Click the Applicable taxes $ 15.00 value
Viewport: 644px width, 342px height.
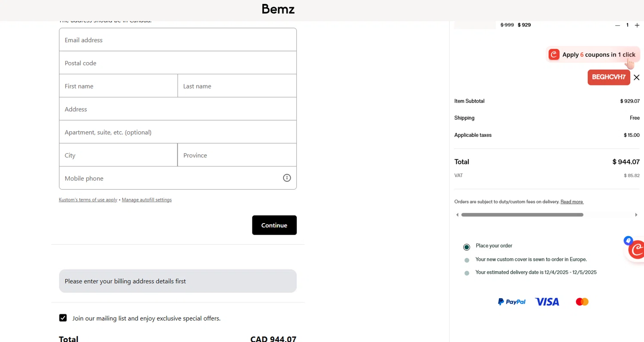pos(632,135)
